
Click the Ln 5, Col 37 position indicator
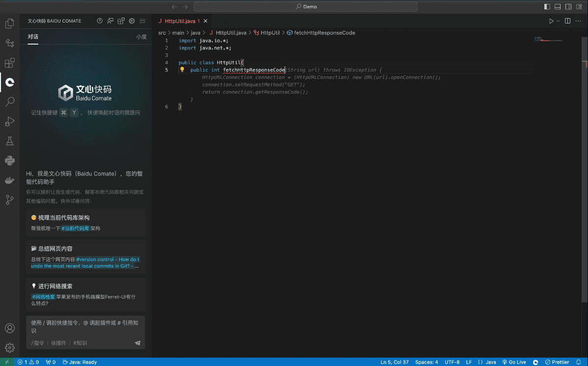(x=394, y=362)
